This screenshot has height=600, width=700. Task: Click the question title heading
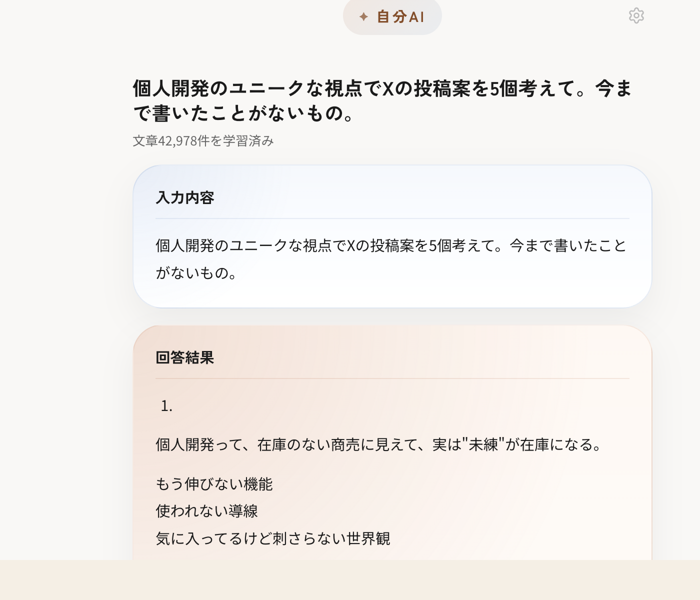(382, 100)
